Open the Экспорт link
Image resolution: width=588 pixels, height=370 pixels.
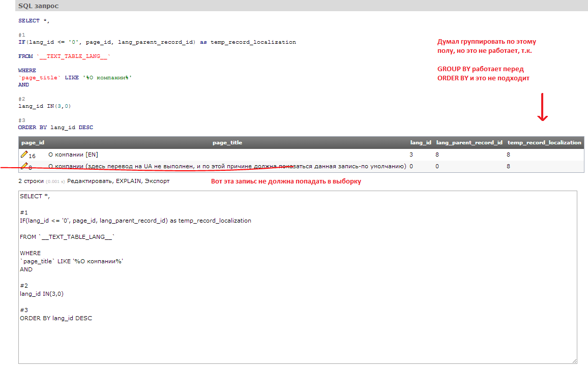[x=157, y=181]
